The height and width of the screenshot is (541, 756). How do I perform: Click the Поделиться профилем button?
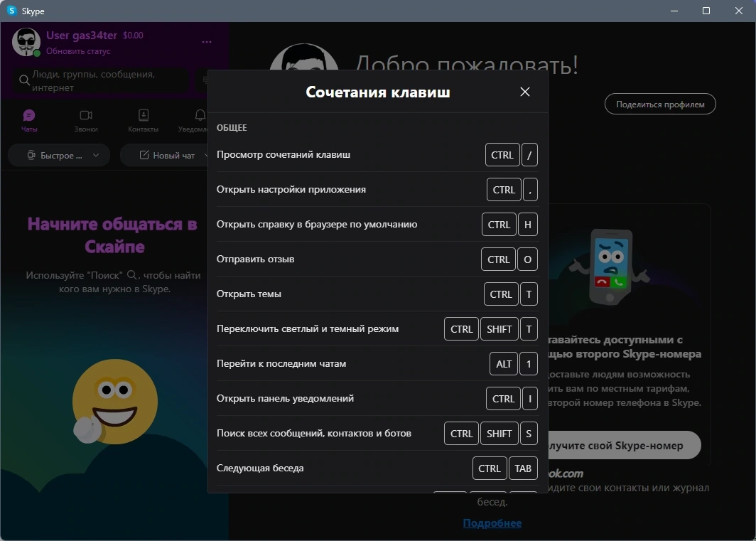[x=660, y=105]
